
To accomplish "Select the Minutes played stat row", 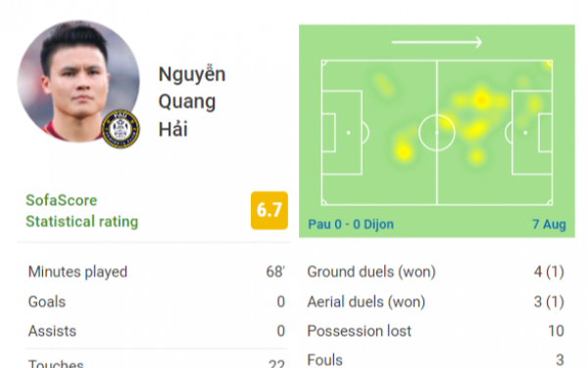I will tap(157, 272).
